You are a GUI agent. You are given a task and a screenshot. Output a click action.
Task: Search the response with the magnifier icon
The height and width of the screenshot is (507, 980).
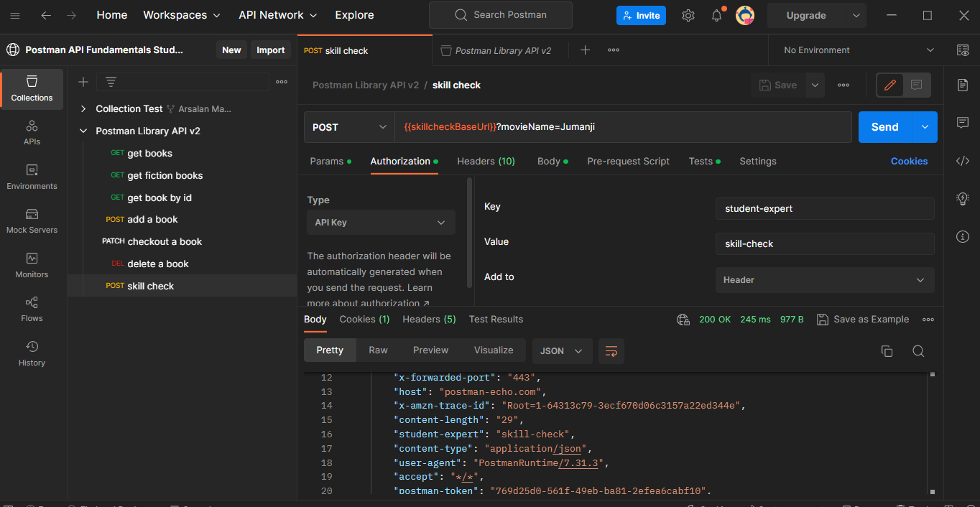(x=918, y=351)
